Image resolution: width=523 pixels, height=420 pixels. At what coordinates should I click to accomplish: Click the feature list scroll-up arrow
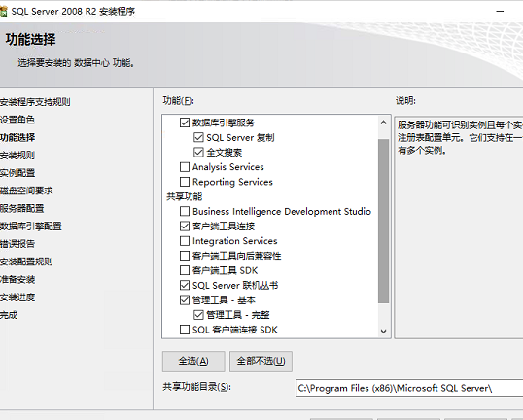coord(384,122)
